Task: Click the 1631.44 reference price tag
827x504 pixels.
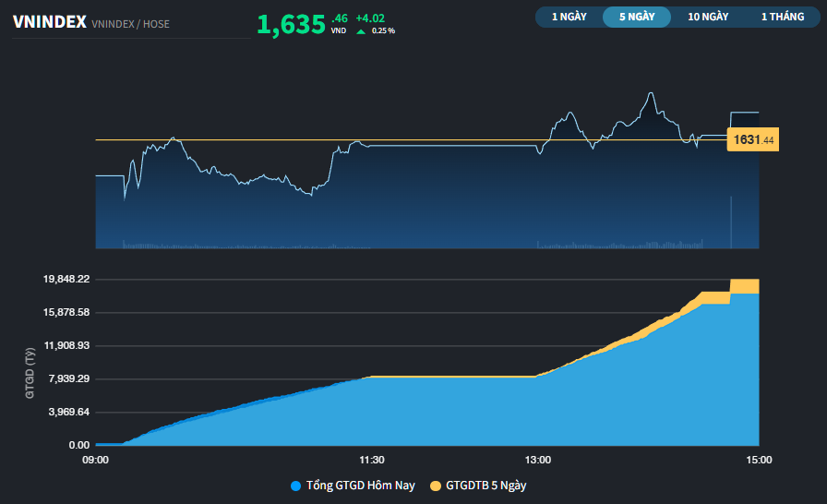Action: 753,140
